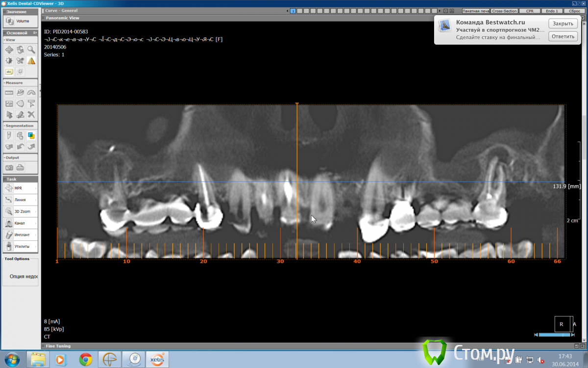This screenshot has height=368, width=588.
Task: Click the text annotation 'abc' icon
Action: [9, 72]
